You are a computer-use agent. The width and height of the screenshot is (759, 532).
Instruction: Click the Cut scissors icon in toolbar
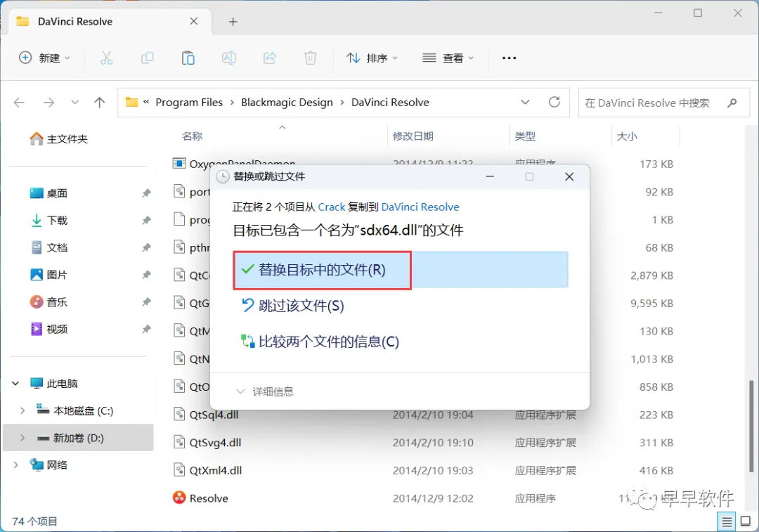click(107, 58)
